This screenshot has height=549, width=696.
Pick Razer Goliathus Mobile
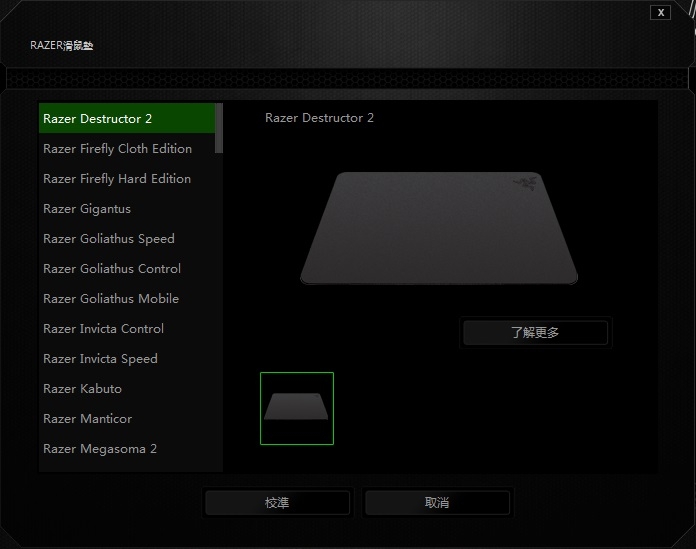[x=127, y=299]
